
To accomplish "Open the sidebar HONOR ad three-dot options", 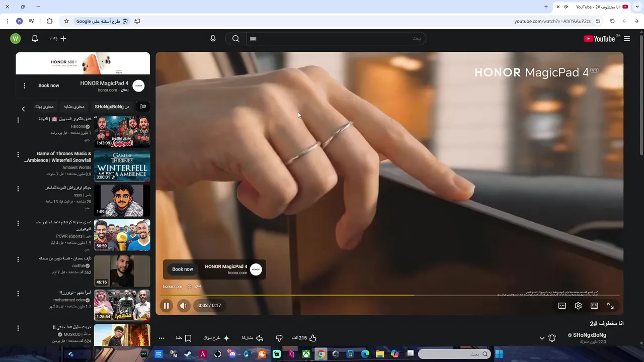I will point(24,86).
